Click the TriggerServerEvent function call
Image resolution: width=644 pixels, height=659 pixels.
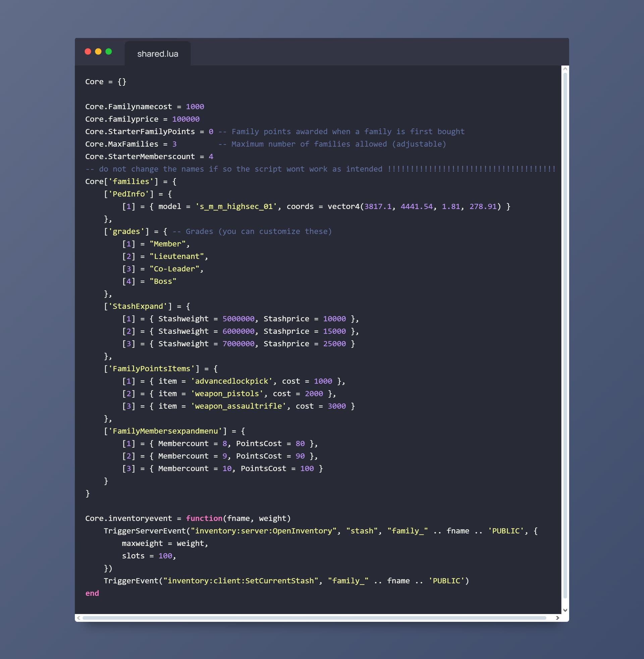click(145, 531)
